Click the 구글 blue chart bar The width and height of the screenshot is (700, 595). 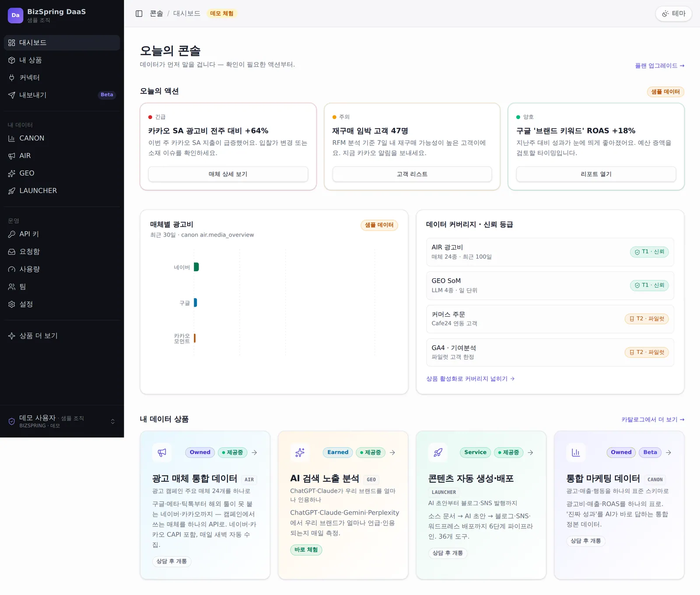[x=195, y=302]
